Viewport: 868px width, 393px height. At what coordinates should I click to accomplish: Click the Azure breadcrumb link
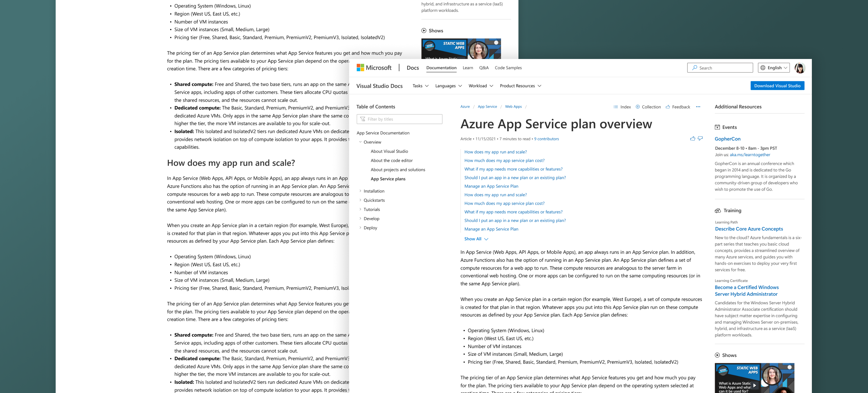coord(465,107)
